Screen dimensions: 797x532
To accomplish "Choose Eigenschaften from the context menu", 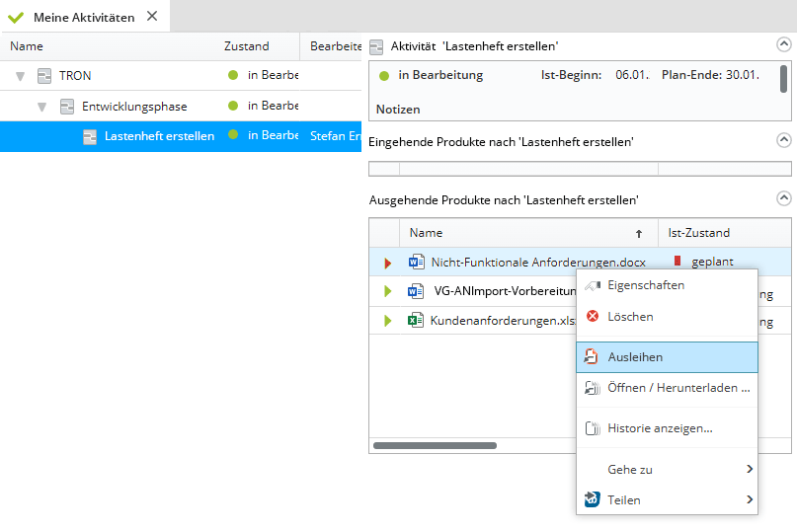I will [x=645, y=285].
